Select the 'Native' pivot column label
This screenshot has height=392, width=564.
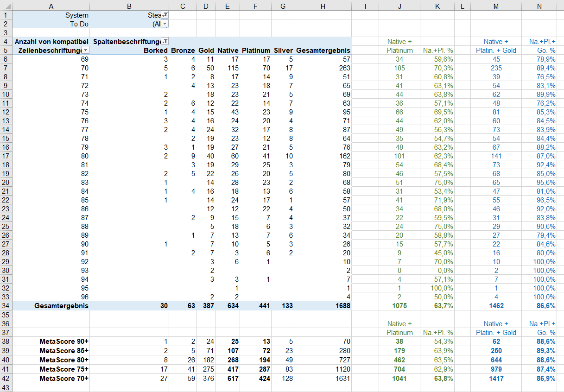coord(228,51)
